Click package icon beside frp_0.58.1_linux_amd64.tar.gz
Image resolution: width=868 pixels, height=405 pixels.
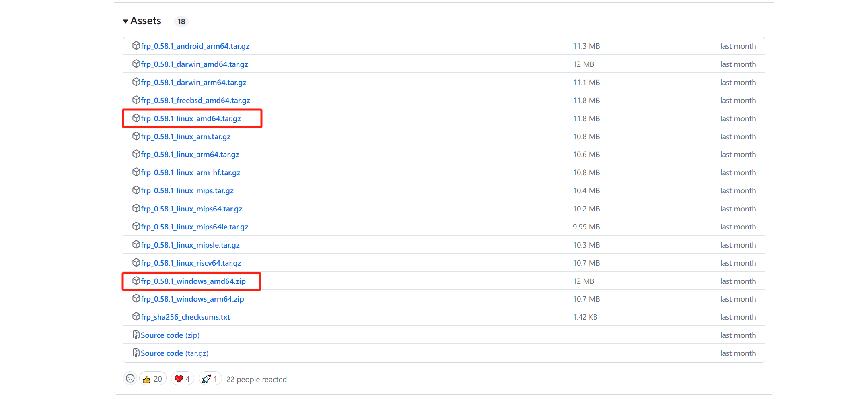coord(136,118)
